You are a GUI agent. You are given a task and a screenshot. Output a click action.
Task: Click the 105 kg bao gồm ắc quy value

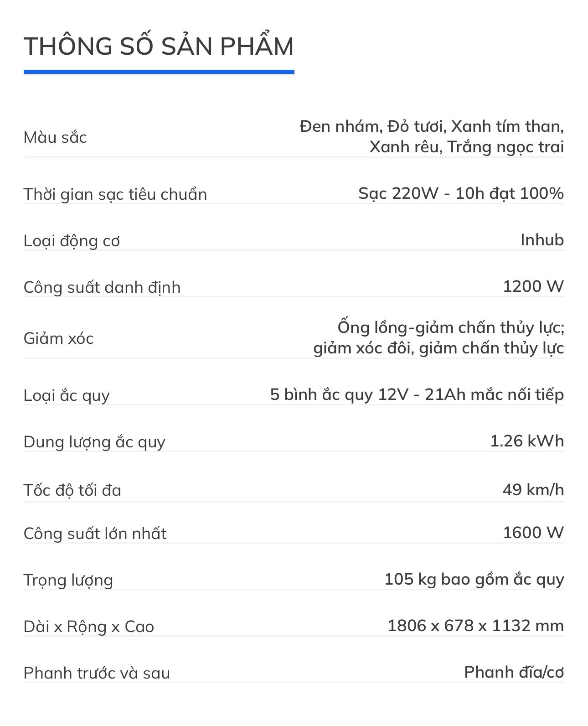coord(474,580)
